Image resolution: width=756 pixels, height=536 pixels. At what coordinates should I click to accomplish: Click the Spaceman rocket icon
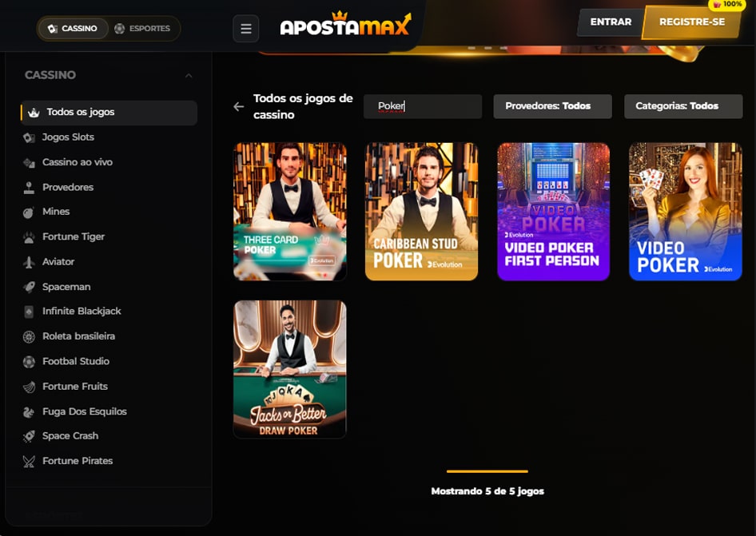pyautogui.click(x=29, y=288)
